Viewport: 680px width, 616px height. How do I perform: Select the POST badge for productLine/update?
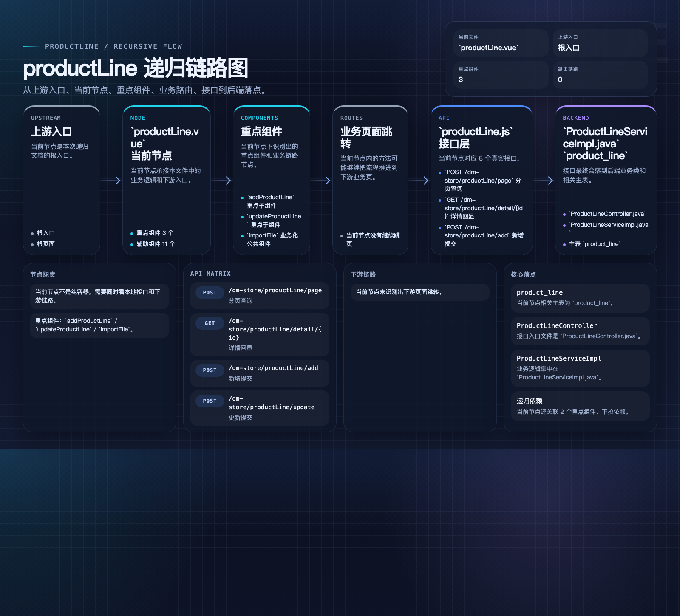[x=210, y=401]
